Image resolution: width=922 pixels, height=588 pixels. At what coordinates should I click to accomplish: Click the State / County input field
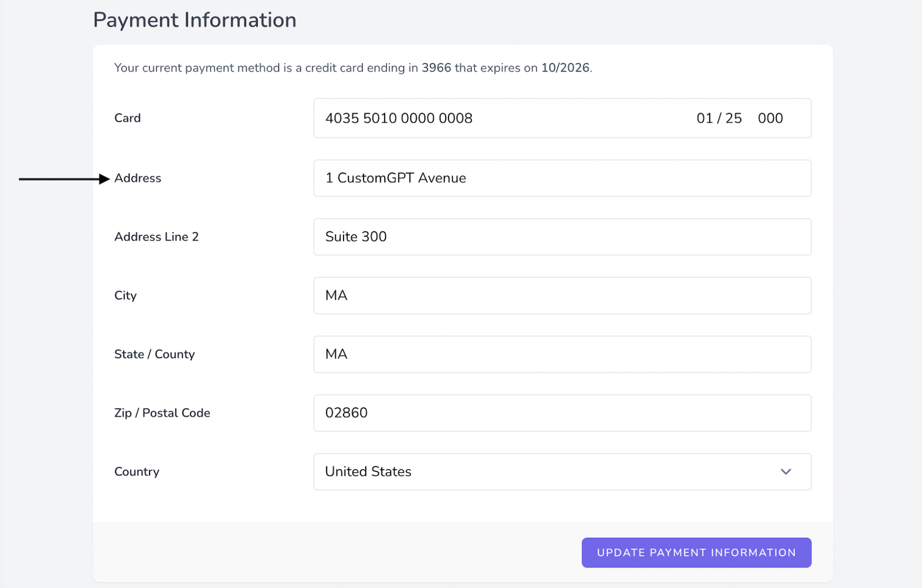(562, 354)
